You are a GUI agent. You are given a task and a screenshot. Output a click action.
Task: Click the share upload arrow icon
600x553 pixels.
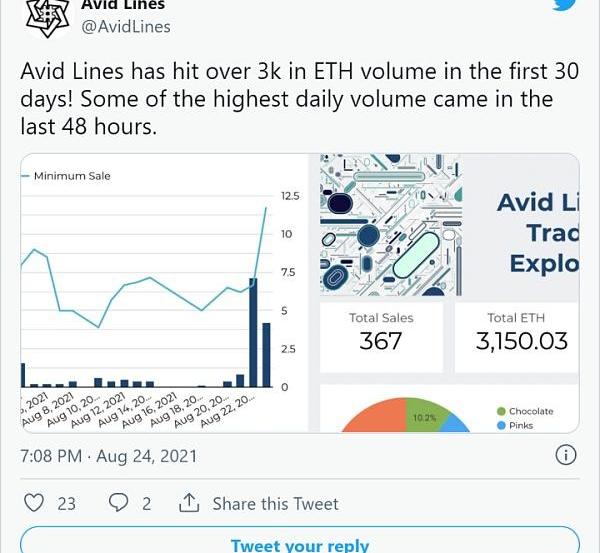[189, 503]
